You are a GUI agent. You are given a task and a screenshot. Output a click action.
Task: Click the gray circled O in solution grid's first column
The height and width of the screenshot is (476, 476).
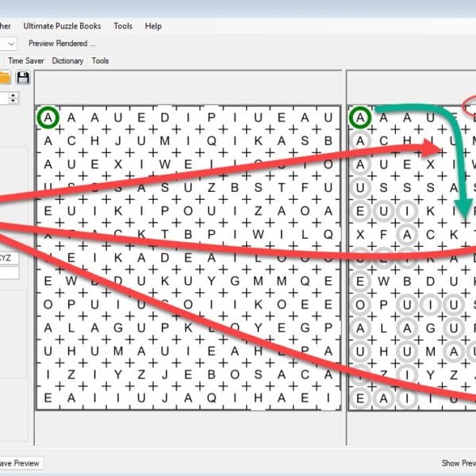point(360,305)
